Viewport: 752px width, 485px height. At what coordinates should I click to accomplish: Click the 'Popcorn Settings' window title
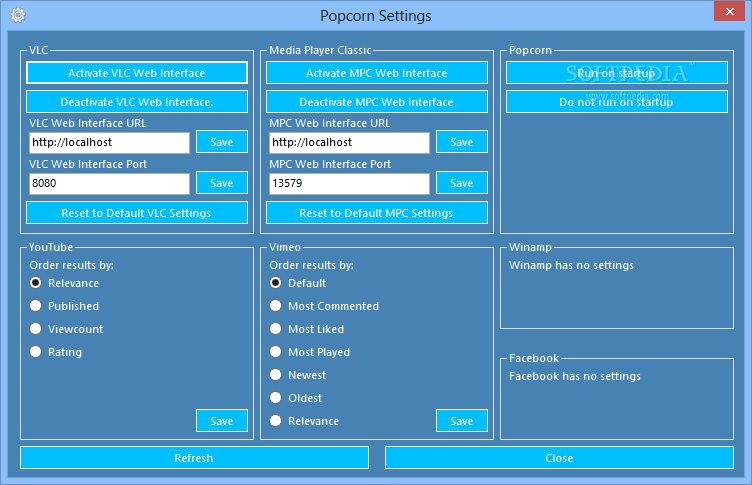tap(376, 16)
